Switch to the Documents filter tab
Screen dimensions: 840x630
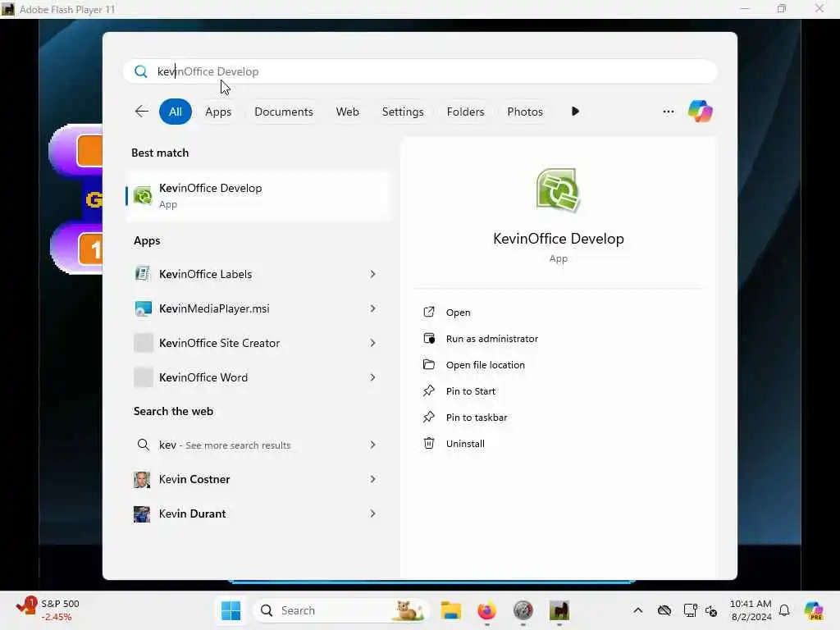click(283, 112)
